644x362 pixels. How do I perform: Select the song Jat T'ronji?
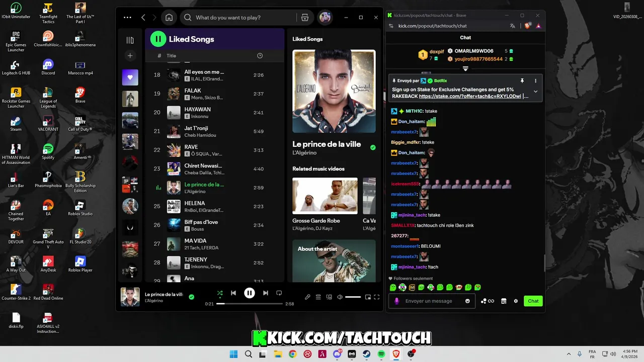tap(214, 132)
